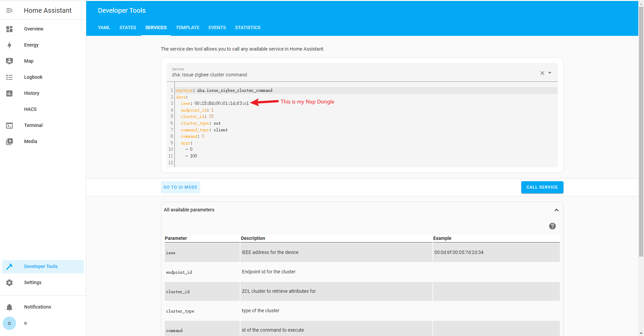The width and height of the screenshot is (644, 336).
Task: Click the command: 0 line in editor
Action: [193, 136]
